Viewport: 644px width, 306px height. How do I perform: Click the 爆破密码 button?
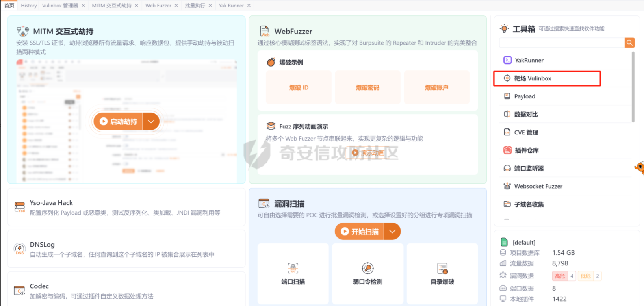pyautogui.click(x=368, y=87)
